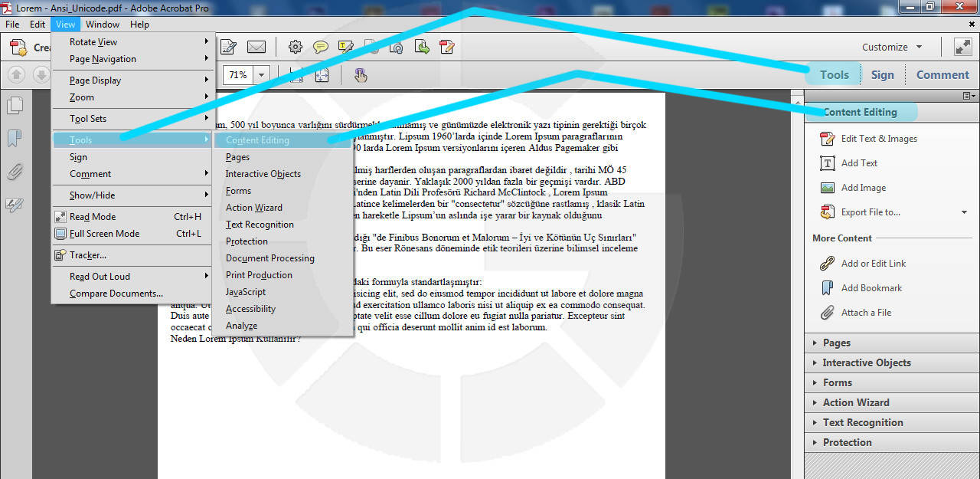
Task: Open the Bookmarks panel in left sidebar
Action: [15, 139]
